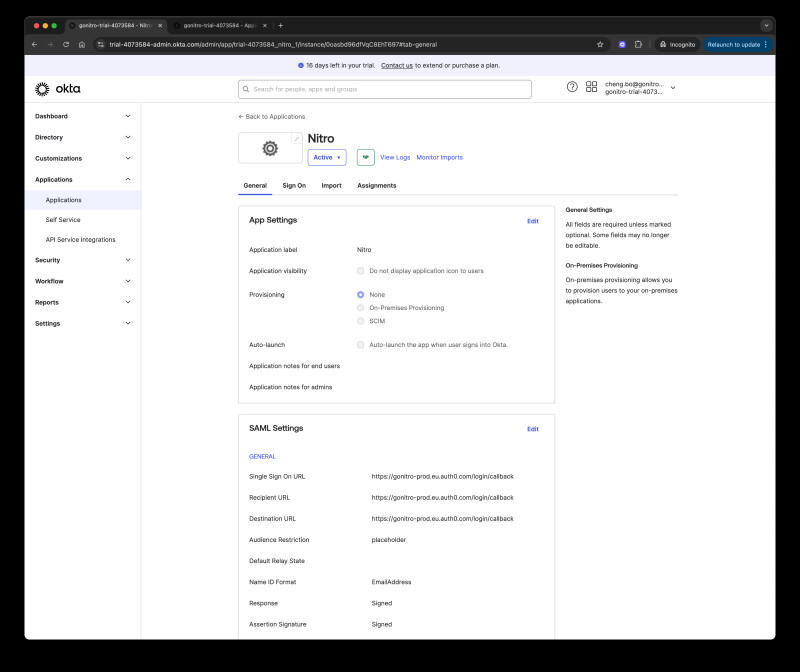
Task: Select the None provisioning radio button
Action: [360, 294]
